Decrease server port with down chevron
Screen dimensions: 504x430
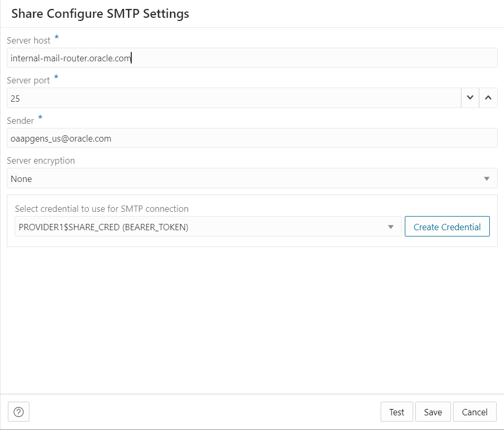pos(470,98)
